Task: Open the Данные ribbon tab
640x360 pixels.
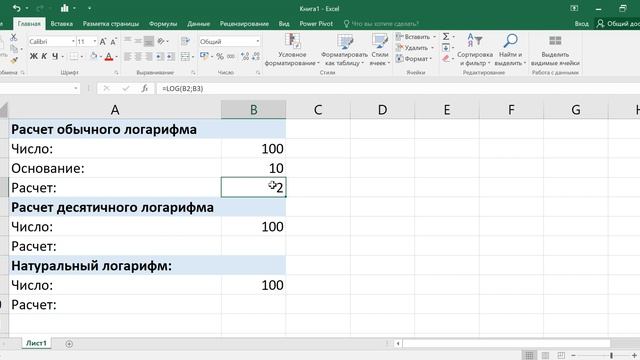Action: tap(198, 24)
